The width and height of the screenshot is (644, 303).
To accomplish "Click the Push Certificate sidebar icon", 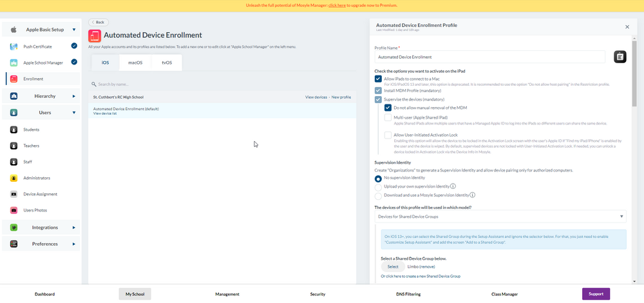I will click(x=14, y=46).
